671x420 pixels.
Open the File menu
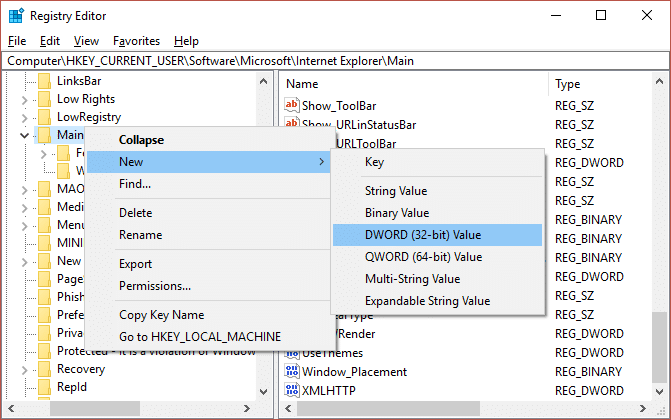click(x=17, y=41)
